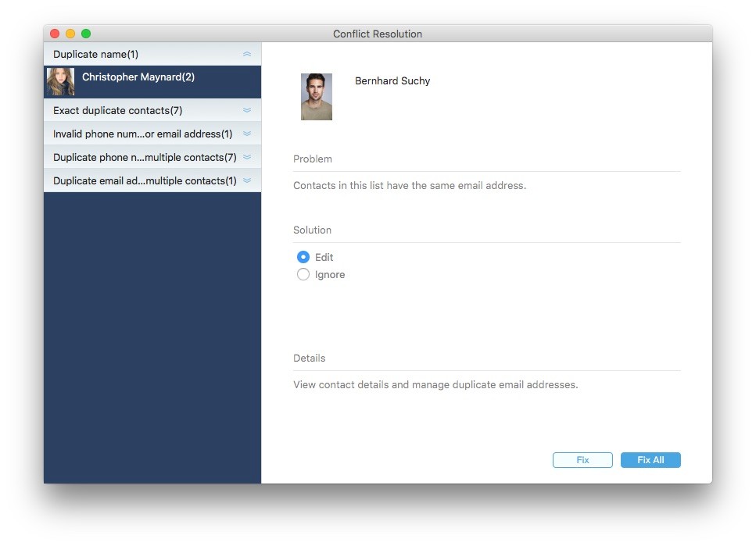
Task: Expand Duplicate email address section chevron
Action: coord(247,180)
